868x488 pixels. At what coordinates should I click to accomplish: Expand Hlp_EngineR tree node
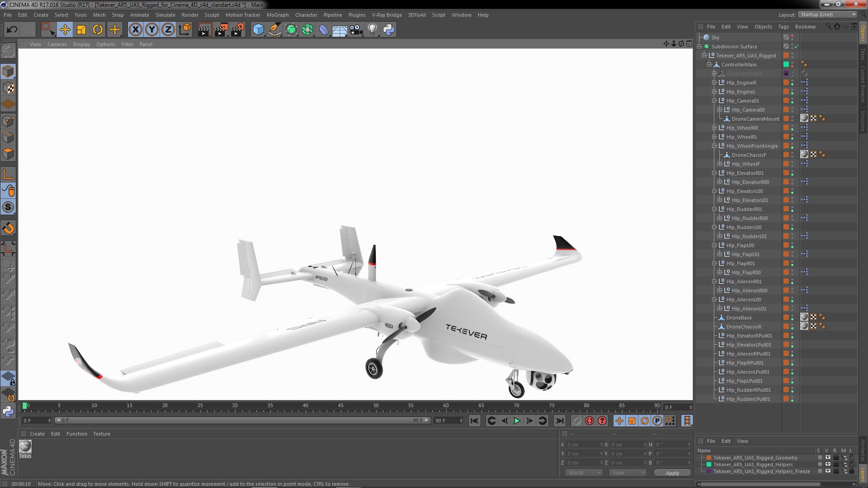click(714, 83)
